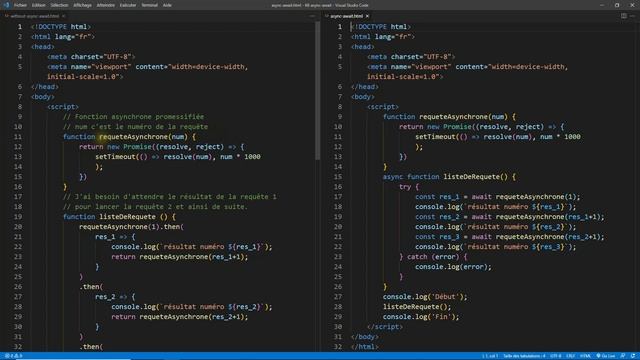Click comment '// Fonction asynchrone promessifiée' in left editor
640x360 pixels.
[133, 117]
